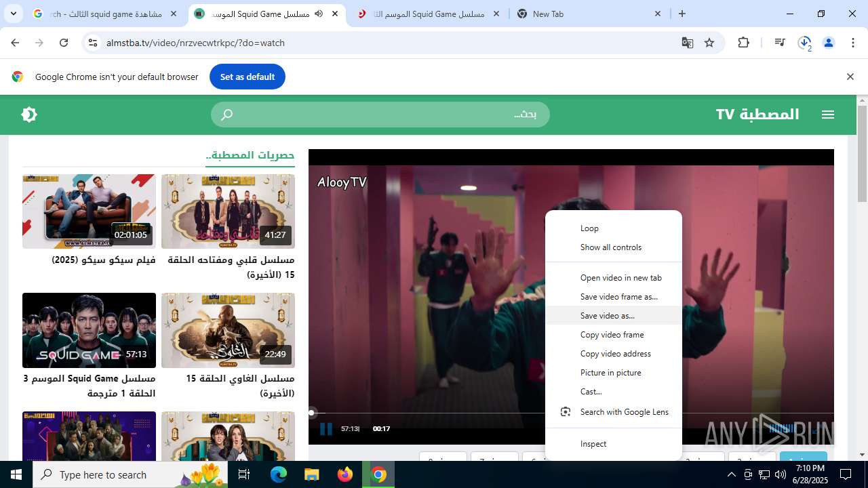This screenshot has height=488, width=868.
Task: Open the المصطبة TV home logo
Action: pyautogui.click(x=757, y=115)
